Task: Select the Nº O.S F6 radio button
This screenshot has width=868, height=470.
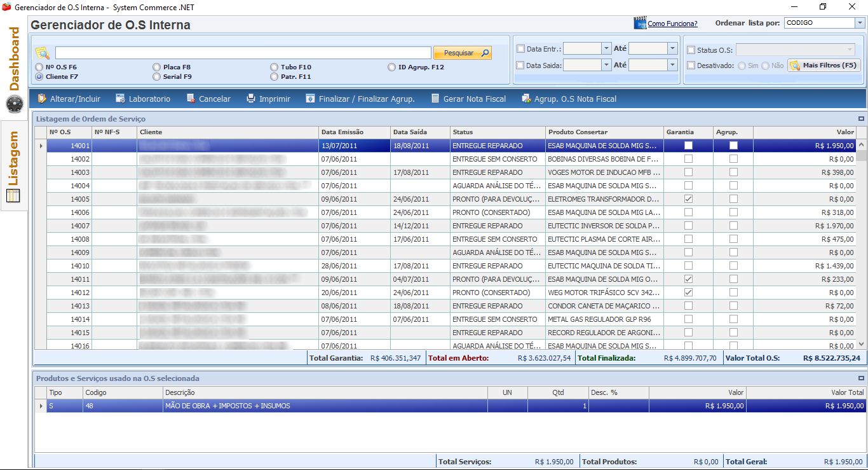Action: pos(40,67)
